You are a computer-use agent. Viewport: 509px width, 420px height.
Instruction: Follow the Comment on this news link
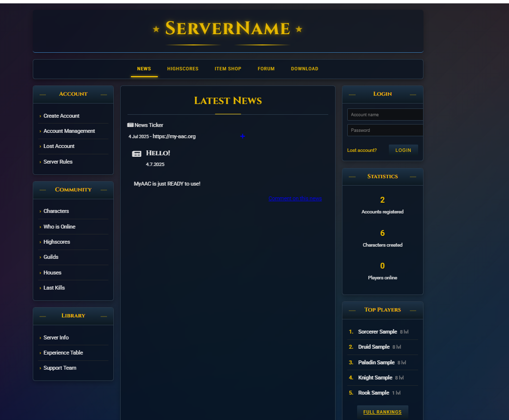coord(295,198)
